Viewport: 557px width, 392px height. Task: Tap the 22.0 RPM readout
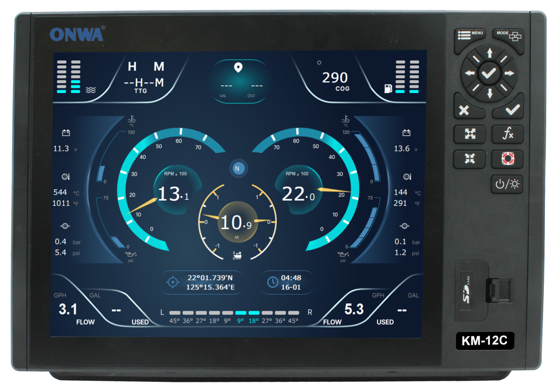[298, 194]
